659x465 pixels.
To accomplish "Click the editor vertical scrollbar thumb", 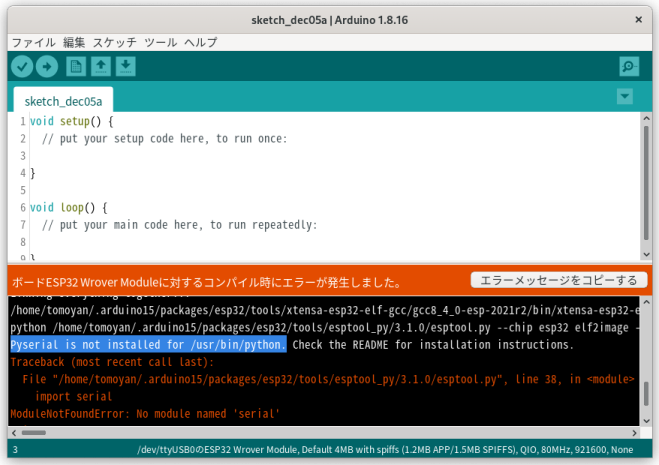I will click(646, 183).
